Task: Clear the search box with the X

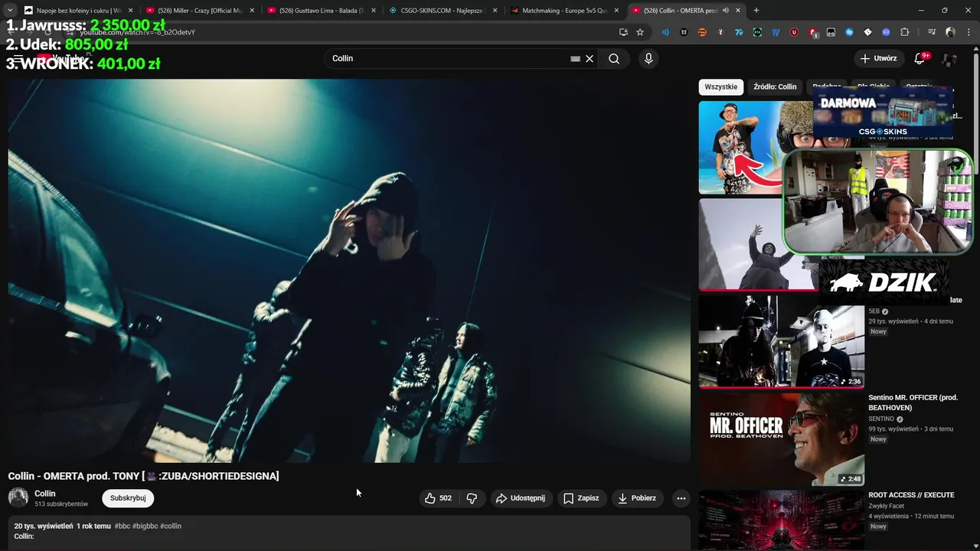Action: (x=590, y=59)
